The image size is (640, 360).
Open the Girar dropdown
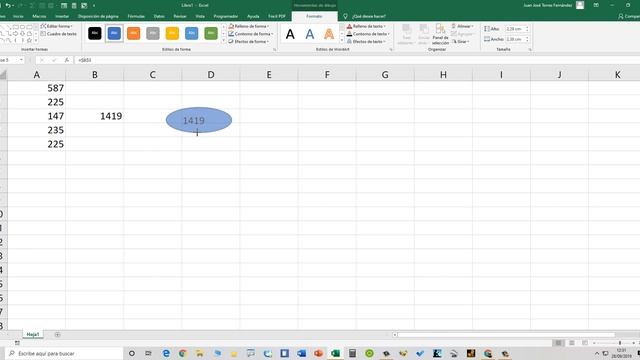[x=460, y=42]
